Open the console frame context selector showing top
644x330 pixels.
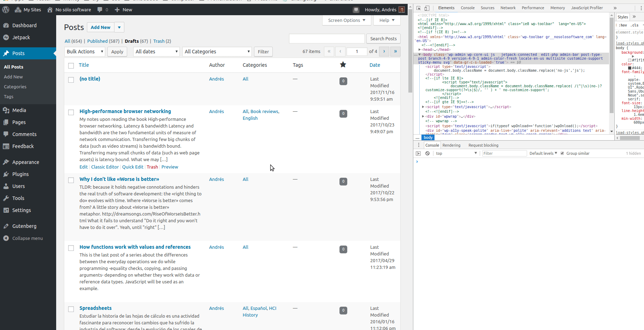coord(456,153)
